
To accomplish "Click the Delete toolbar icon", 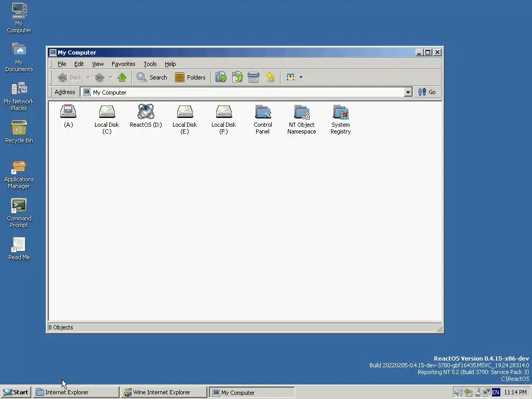I will click(254, 77).
